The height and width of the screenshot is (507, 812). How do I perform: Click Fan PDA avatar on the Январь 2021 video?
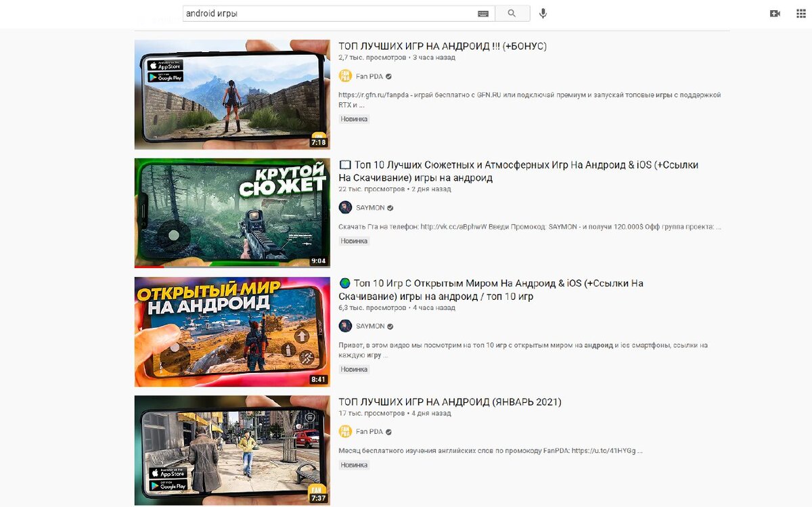345,431
